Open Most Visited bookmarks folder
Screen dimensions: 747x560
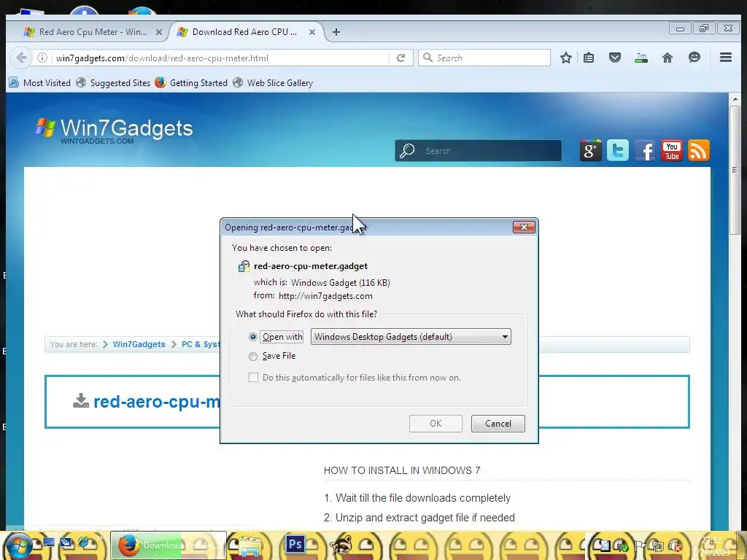click(40, 83)
